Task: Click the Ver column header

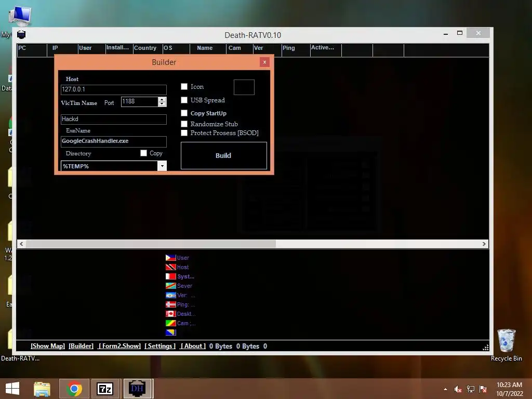Action: 268,50
